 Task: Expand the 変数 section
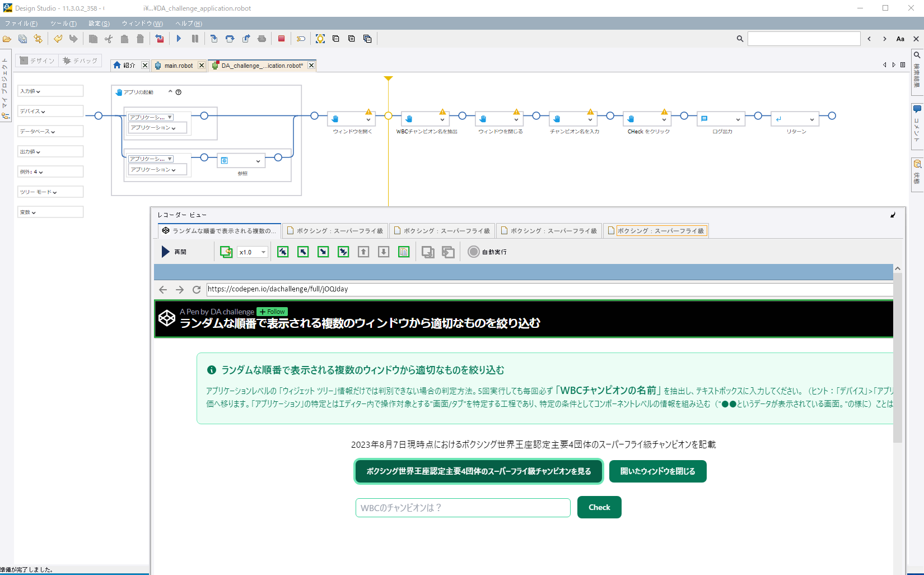[50, 212]
